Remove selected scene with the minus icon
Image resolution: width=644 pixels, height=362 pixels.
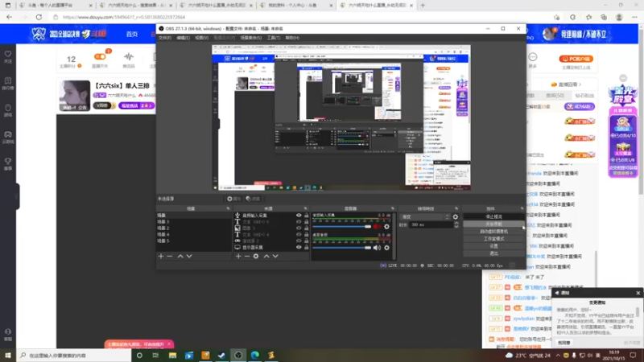[x=170, y=256]
